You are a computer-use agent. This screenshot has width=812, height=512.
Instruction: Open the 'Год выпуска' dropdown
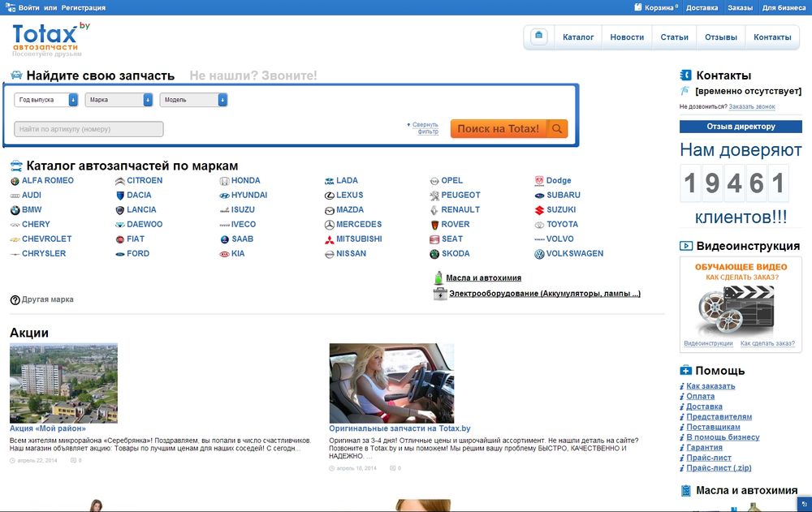click(x=45, y=100)
